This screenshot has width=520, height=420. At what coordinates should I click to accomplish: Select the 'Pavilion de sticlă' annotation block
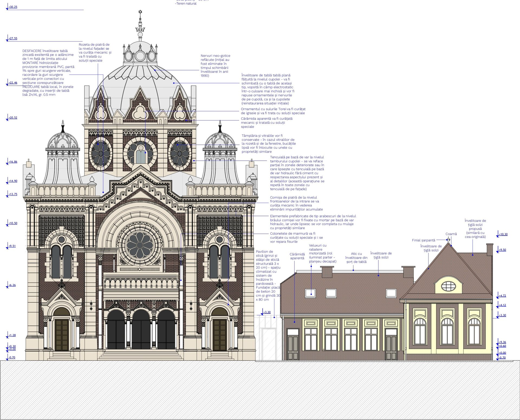click(268, 275)
